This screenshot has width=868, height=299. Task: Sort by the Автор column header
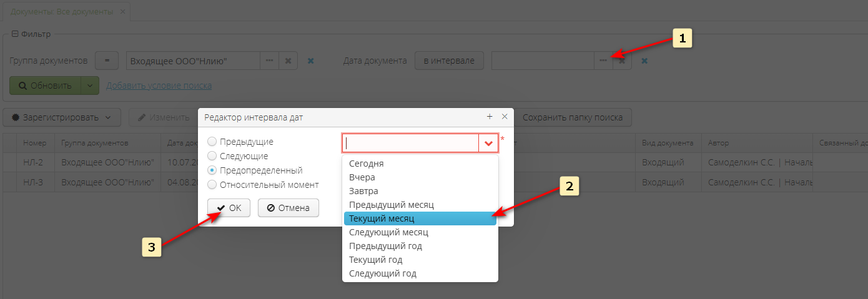757,143
